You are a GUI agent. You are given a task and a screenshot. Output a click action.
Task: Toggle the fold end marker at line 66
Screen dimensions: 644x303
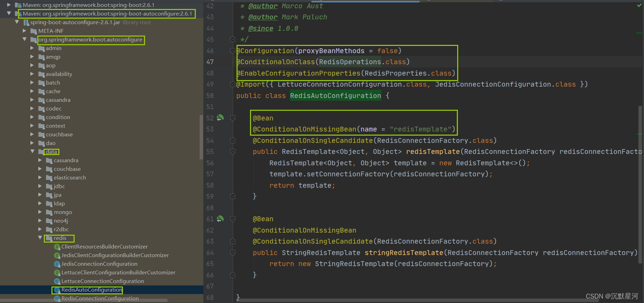pyautogui.click(x=233, y=275)
